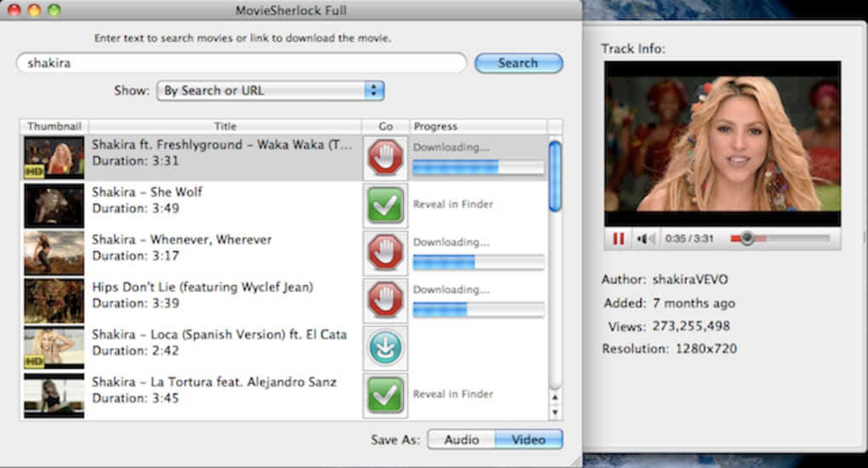Move the preview playback seek slider knob
Screen dimensions: 868x468
[x=747, y=238]
